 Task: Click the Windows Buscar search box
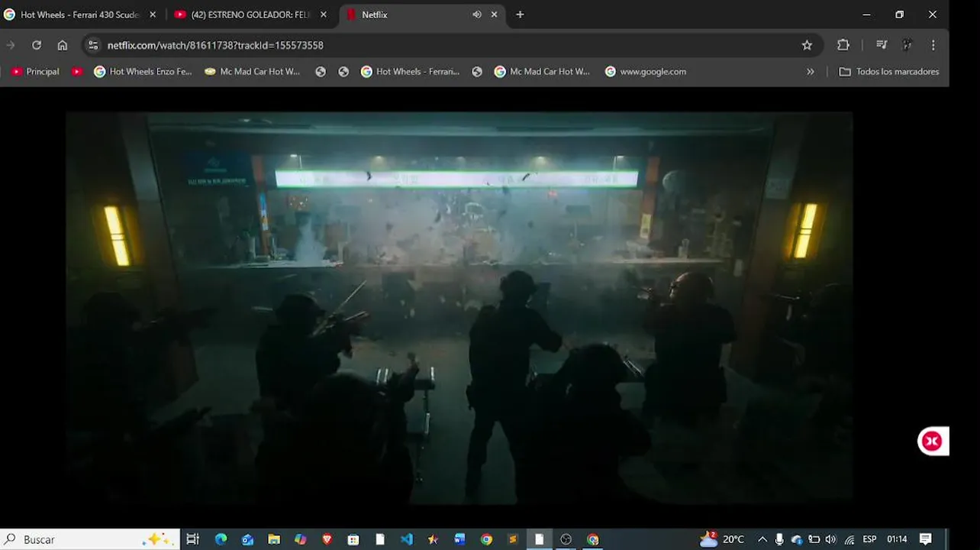(x=90, y=539)
